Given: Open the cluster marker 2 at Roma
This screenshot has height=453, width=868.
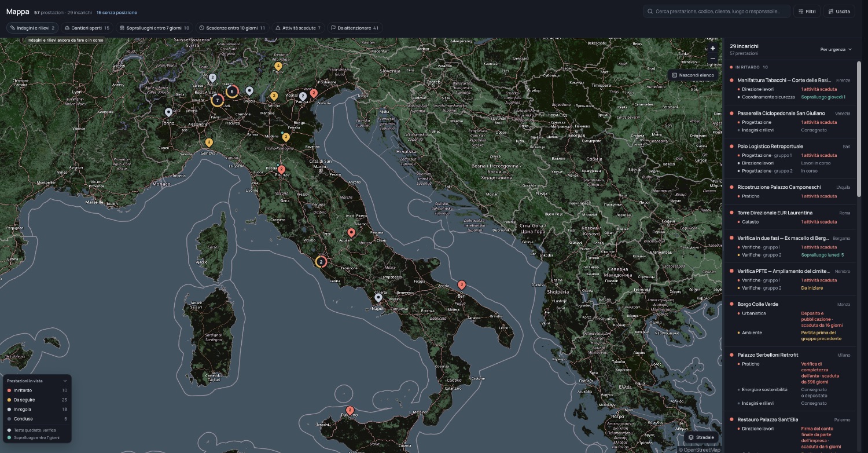Looking at the screenshot, I should pos(321,262).
